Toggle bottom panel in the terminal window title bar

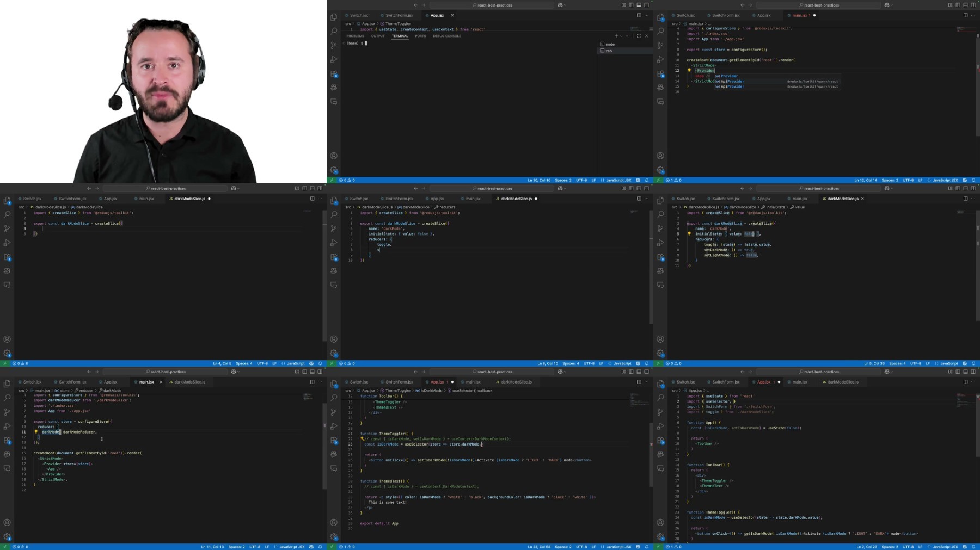[x=639, y=5]
